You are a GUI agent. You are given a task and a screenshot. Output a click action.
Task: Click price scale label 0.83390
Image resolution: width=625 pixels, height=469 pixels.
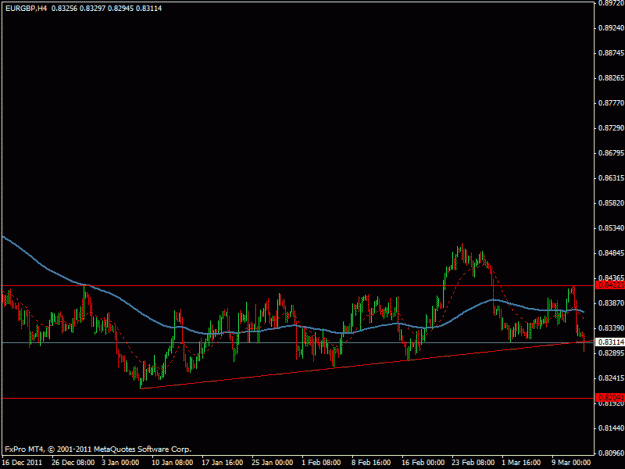(x=611, y=328)
